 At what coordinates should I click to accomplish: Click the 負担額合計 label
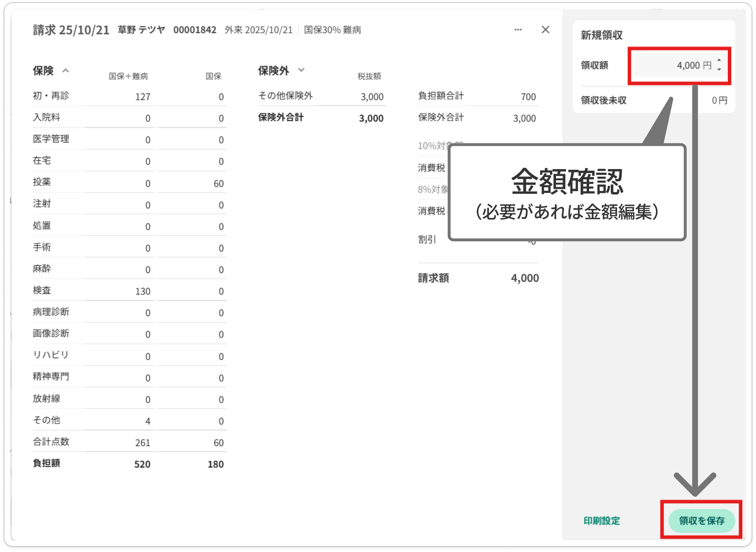[440, 96]
